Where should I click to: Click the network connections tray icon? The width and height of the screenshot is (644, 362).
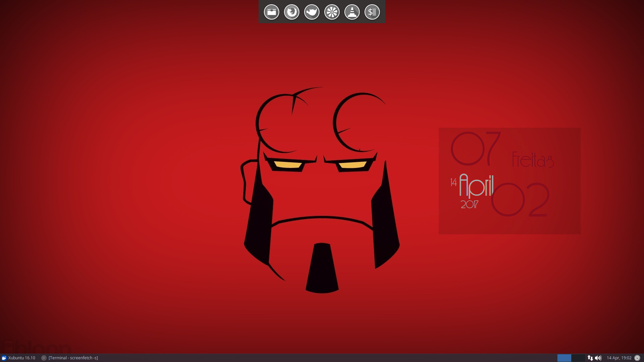click(590, 358)
